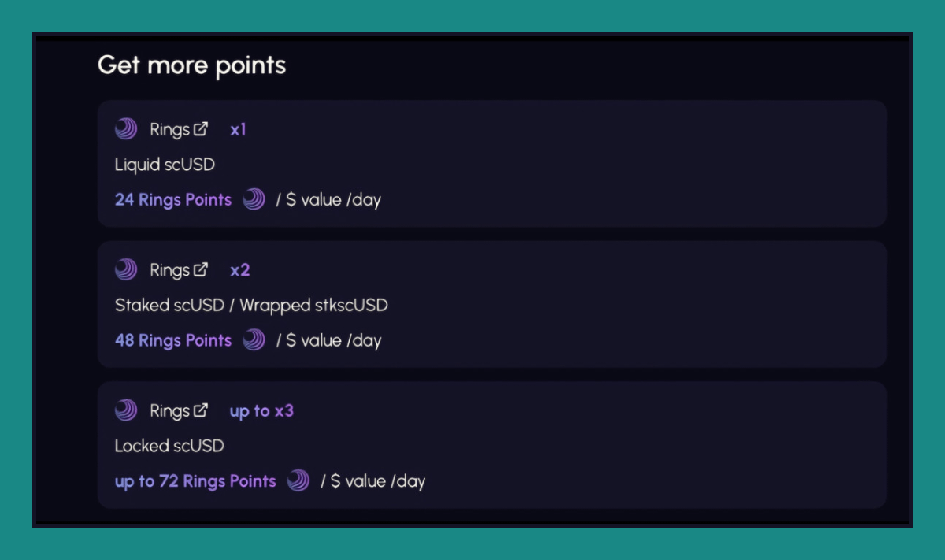Select the 48 Rings Points text
This screenshot has height=560, width=945.
(x=173, y=340)
